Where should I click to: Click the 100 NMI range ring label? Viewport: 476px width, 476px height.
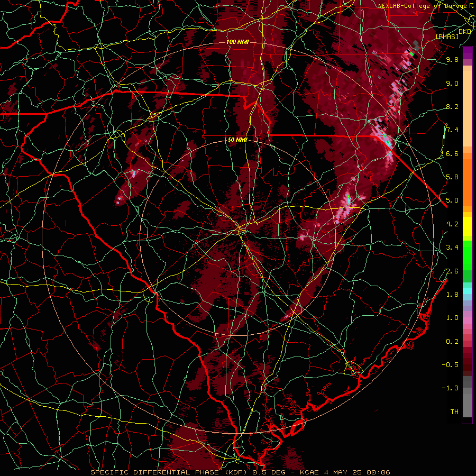pos(237,42)
